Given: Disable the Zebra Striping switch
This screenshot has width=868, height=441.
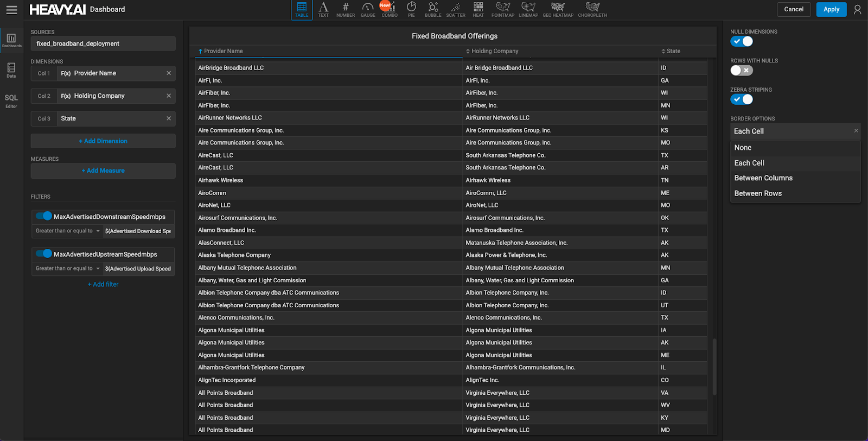Looking at the screenshot, I should click(x=741, y=99).
